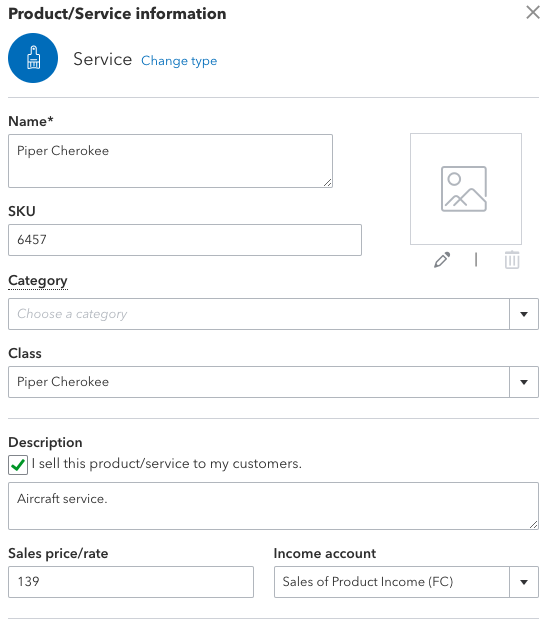Click the pencil icon to edit image
The image size is (546, 629).
pyautogui.click(x=442, y=260)
